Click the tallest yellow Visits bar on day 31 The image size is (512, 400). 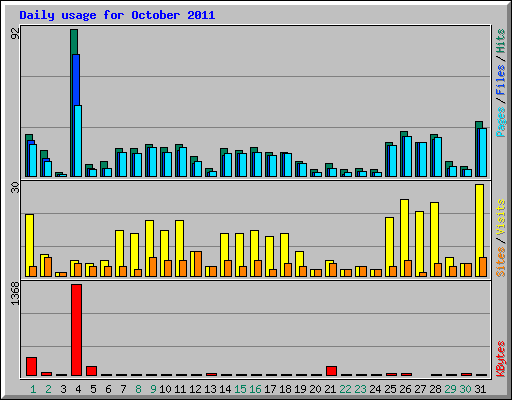(x=479, y=220)
